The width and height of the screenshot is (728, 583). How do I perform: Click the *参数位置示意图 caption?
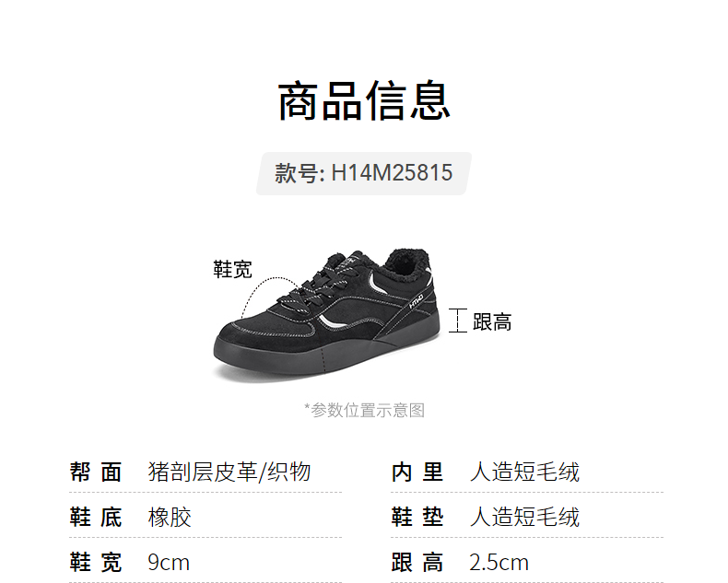(x=364, y=411)
